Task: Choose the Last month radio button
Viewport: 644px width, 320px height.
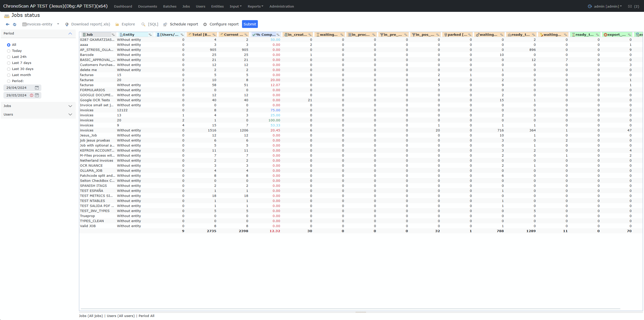Action: (9, 75)
